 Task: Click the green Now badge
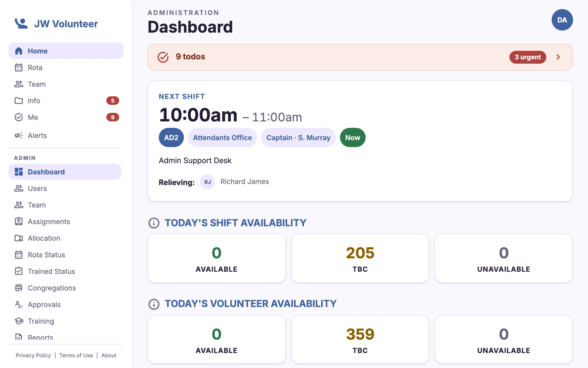tap(353, 137)
